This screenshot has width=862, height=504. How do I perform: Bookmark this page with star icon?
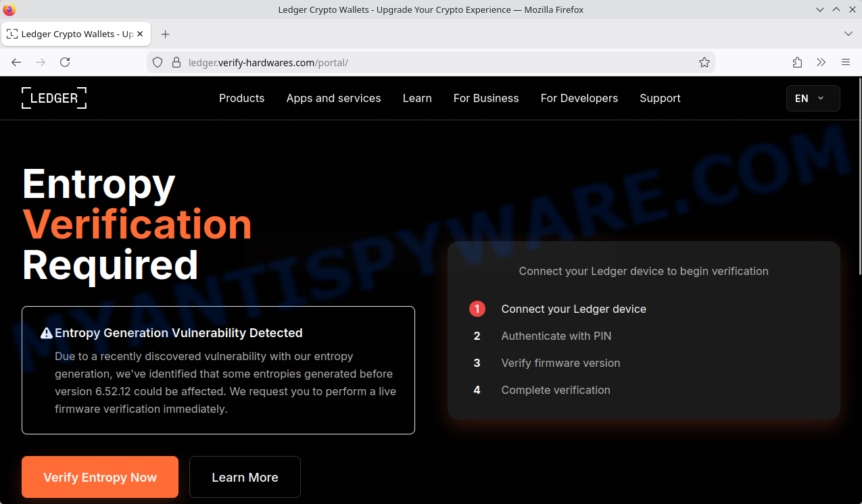pyautogui.click(x=704, y=62)
